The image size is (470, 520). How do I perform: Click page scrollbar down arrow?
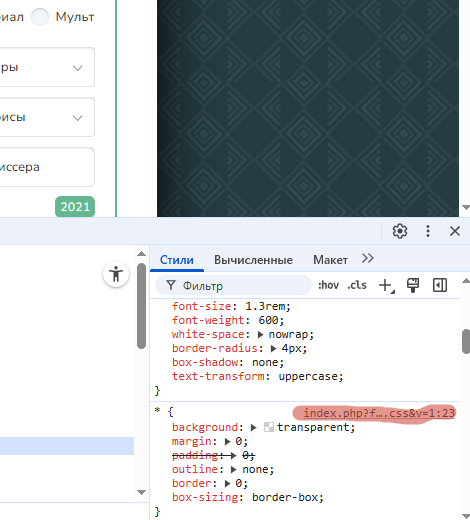point(466,207)
